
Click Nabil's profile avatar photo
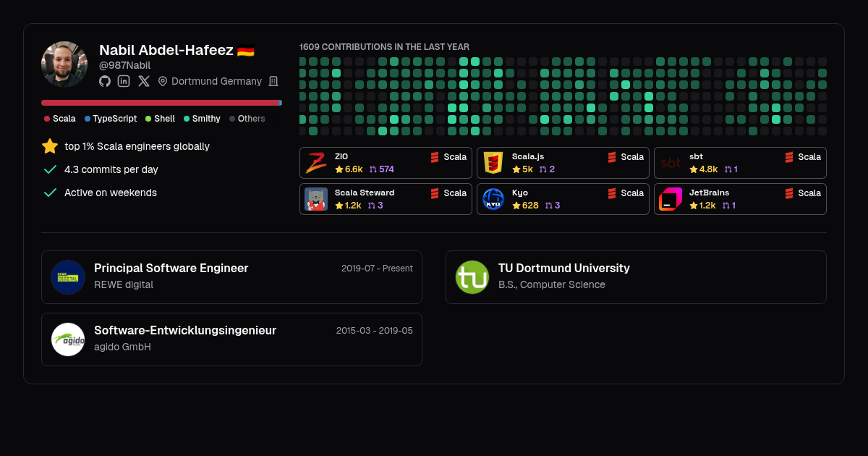click(64, 64)
